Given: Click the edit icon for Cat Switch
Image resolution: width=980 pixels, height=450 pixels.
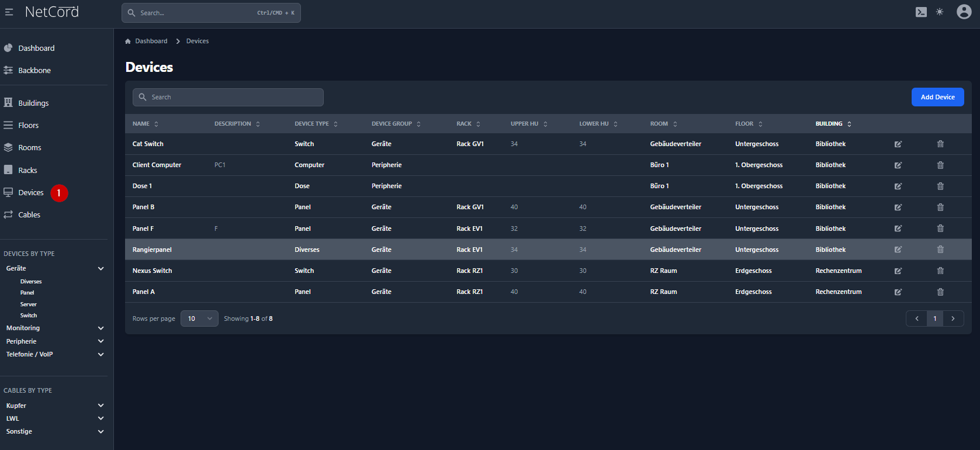Looking at the screenshot, I should [898, 144].
